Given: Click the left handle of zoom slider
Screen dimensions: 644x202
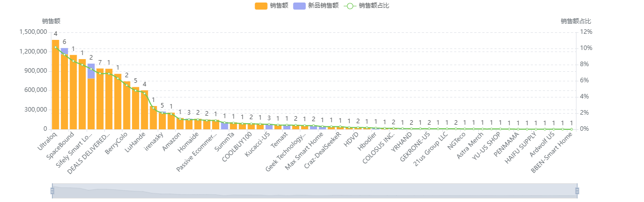Looking at the screenshot, I should [52, 191].
